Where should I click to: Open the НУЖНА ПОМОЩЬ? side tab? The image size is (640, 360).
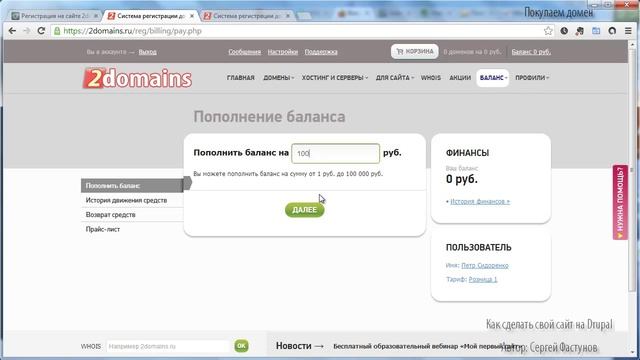pyautogui.click(x=620, y=202)
